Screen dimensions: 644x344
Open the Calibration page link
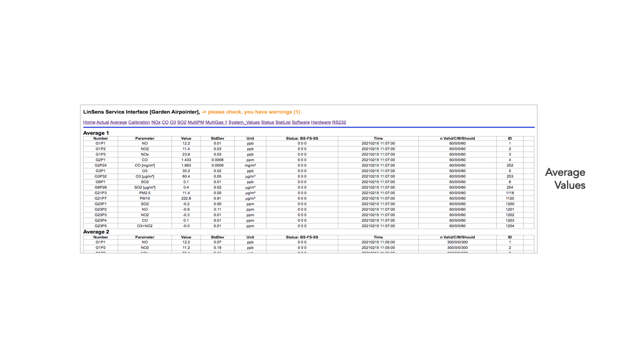click(139, 122)
